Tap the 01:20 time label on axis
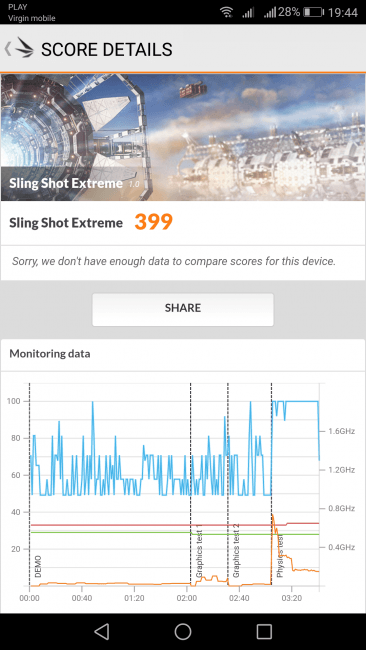366x650 pixels. coord(134,599)
